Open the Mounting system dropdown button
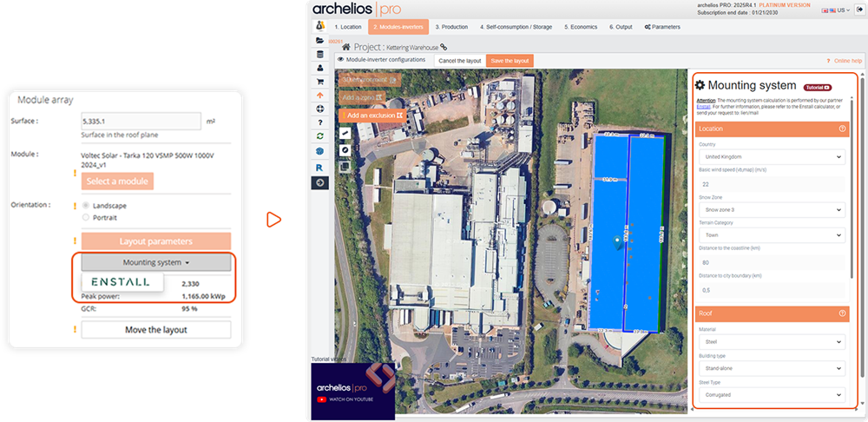Image resolution: width=868 pixels, height=422 pixels. pos(156,262)
